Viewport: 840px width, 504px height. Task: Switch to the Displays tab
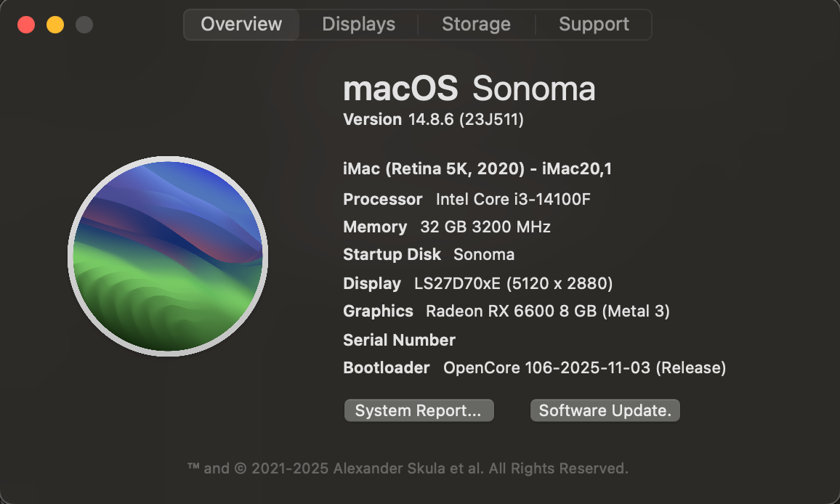358,24
